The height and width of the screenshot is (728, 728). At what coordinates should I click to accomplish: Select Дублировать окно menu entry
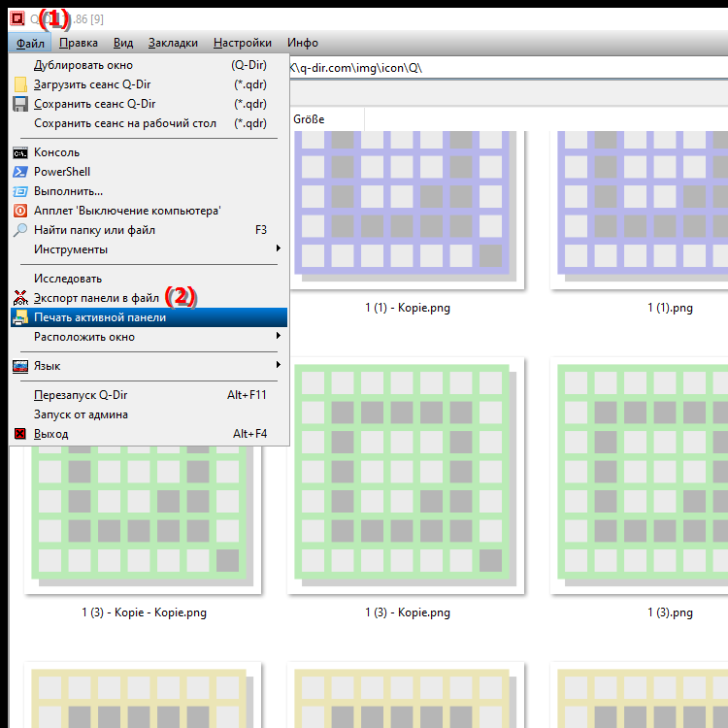(x=149, y=65)
